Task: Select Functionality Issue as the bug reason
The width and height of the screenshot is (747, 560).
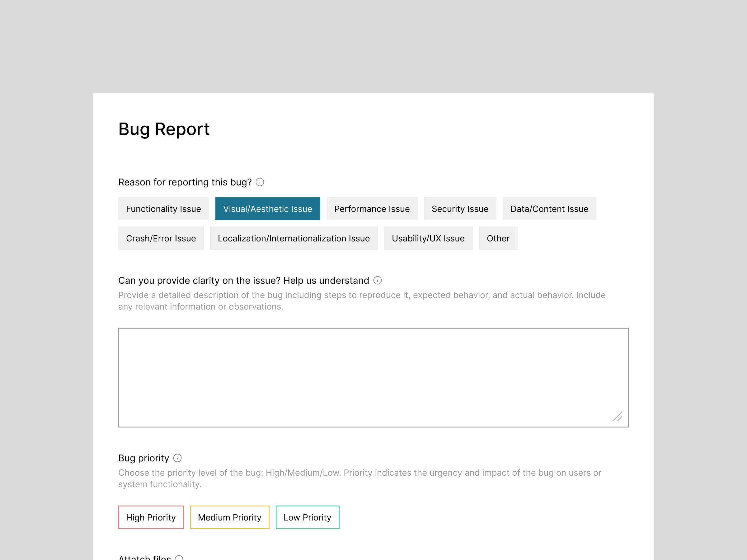Action: point(163,209)
